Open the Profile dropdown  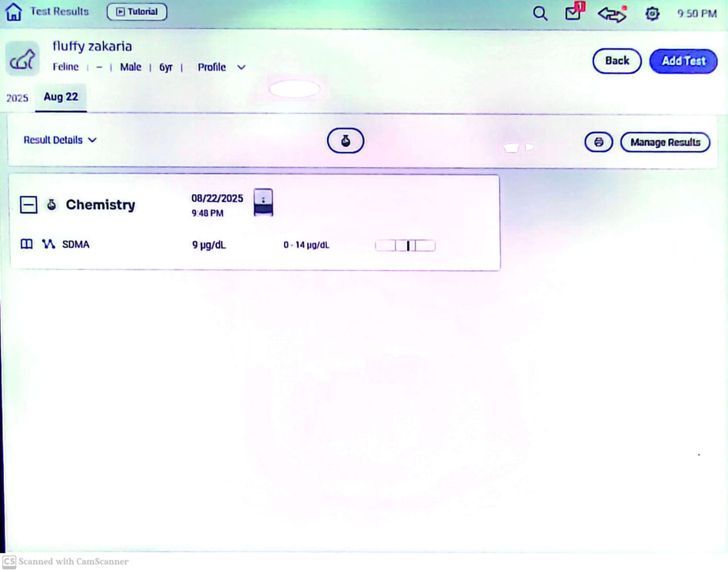click(x=221, y=67)
